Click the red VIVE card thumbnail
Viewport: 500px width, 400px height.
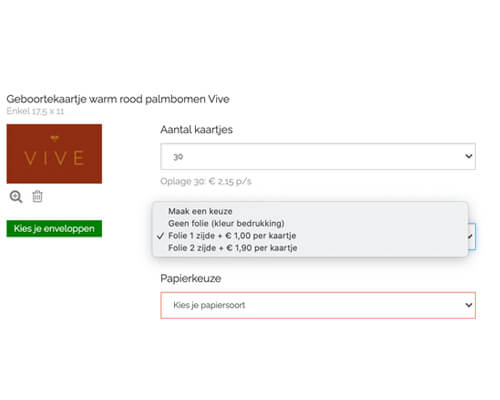pyautogui.click(x=54, y=154)
